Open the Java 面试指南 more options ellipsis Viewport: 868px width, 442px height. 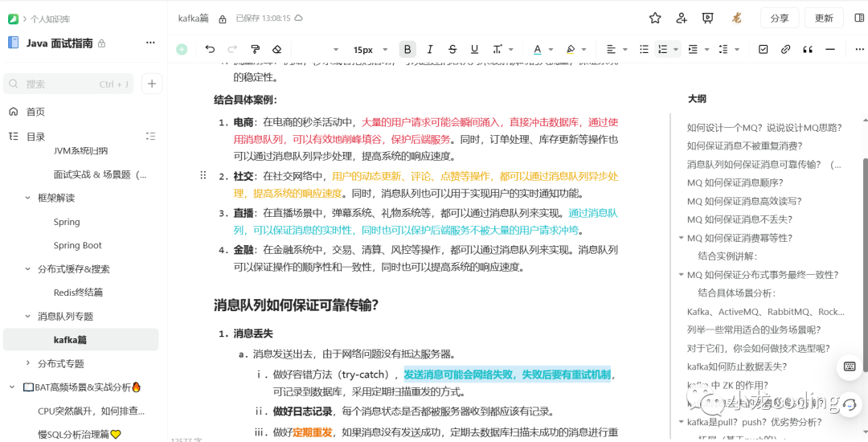coord(150,43)
